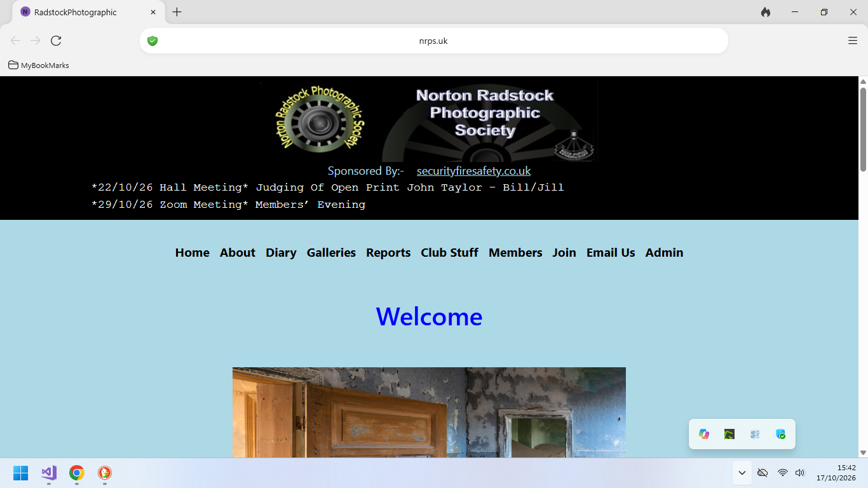Viewport: 868px width, 488px height.
Task: Click the NVIDIA icon in tray popup
Action: [729, 434]
